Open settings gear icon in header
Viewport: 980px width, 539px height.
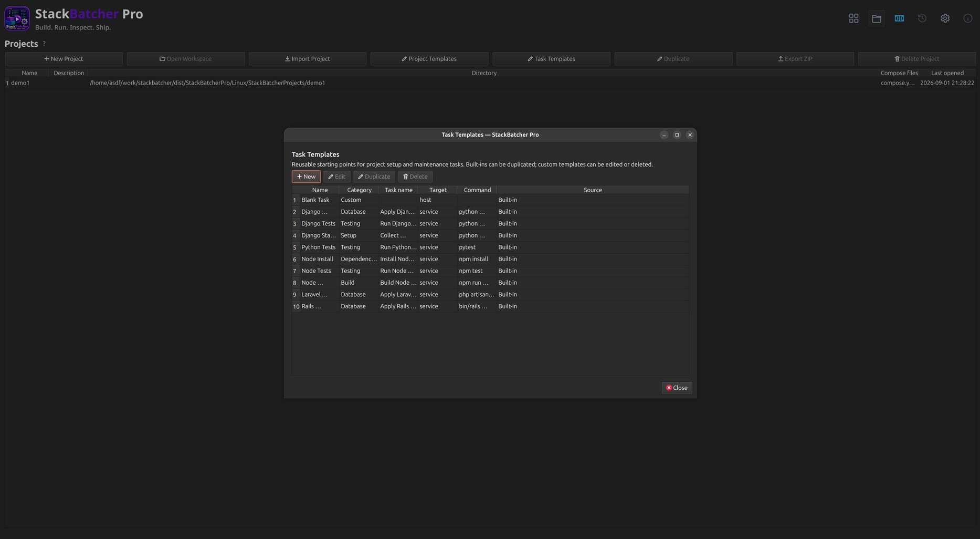[945, 18]
